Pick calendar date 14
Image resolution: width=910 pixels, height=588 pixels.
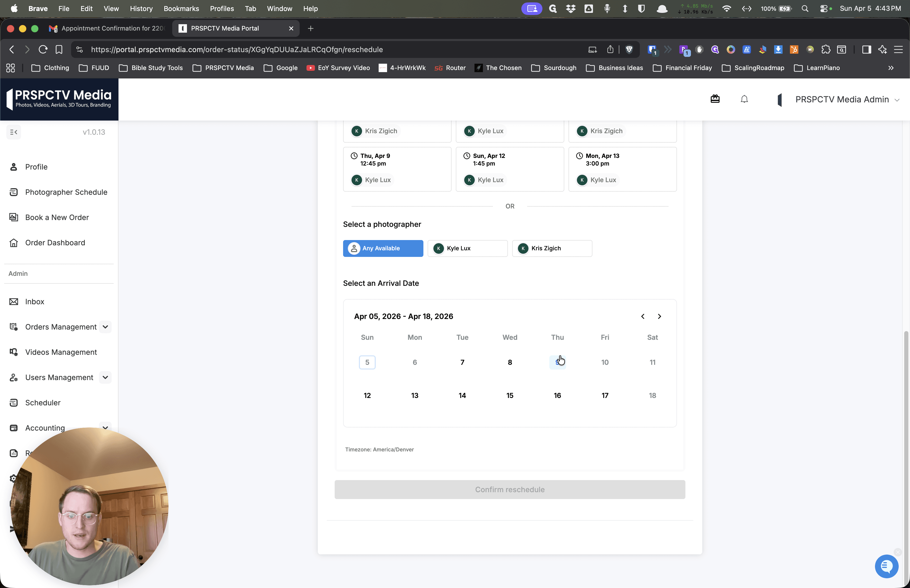462,396
